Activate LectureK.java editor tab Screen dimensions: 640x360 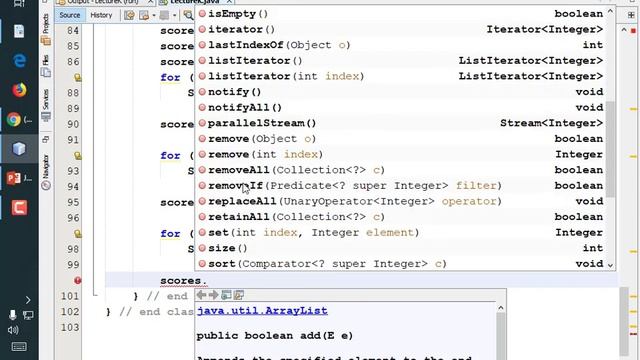click(x=195, y=2)
